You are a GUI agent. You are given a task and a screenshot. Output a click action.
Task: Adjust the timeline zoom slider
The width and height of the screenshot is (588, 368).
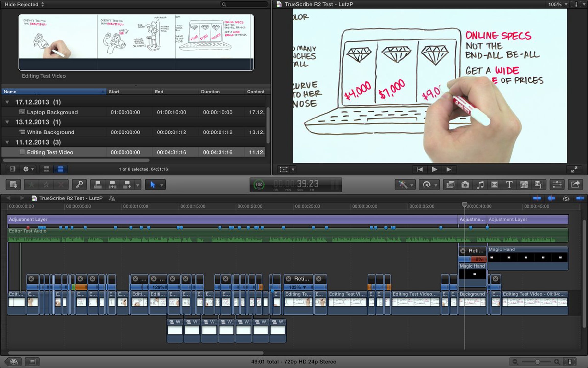tap(537, 362)
